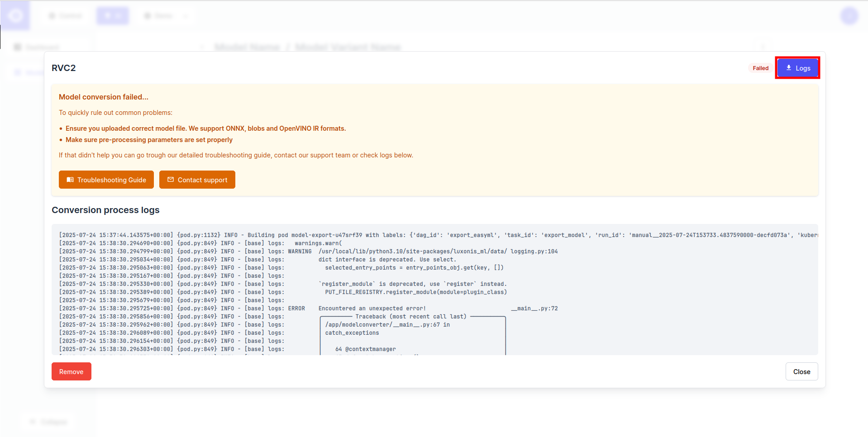This screenshot has height=437, width=868.
Task: Close the RVC2 conversion dialog
Action: click(x=801, y=371)
